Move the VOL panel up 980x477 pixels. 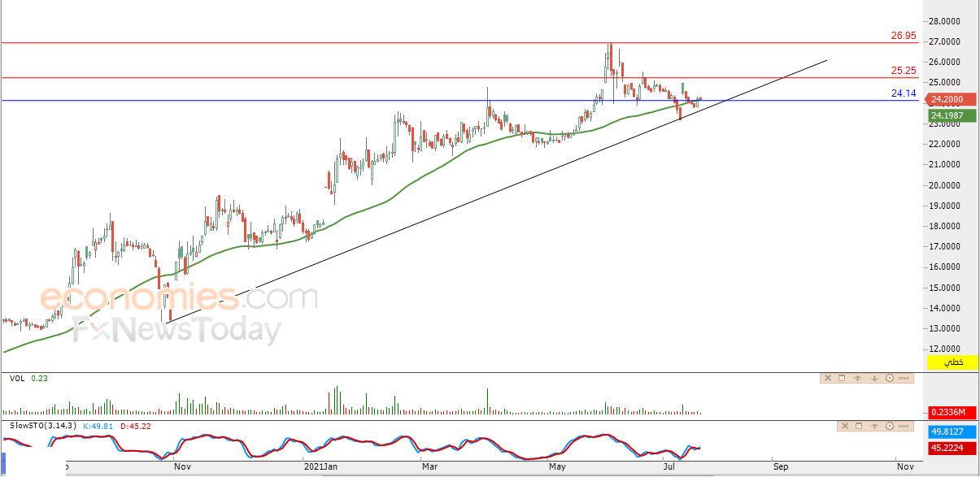click(857, 378)
